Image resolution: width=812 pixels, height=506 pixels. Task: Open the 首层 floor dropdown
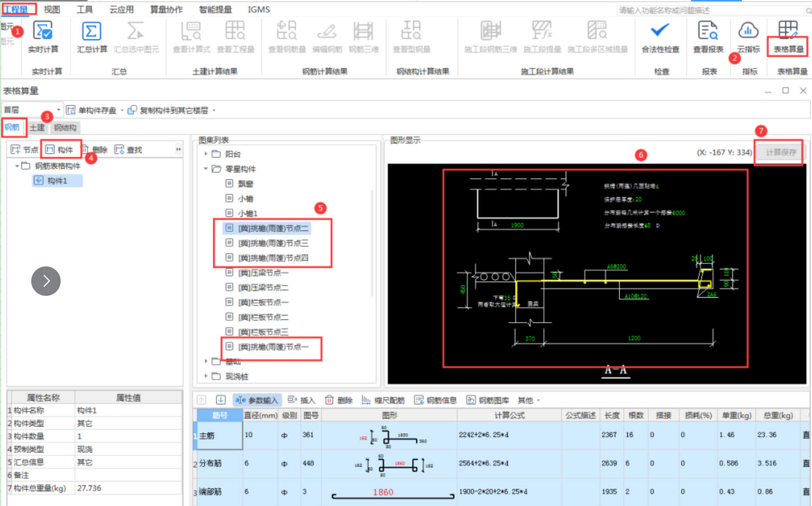32,110
